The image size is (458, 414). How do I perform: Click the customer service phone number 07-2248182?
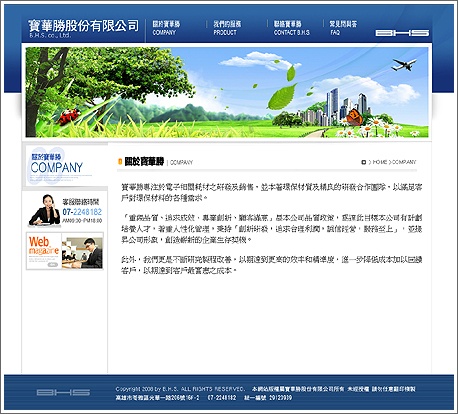(x=82, y=212)
